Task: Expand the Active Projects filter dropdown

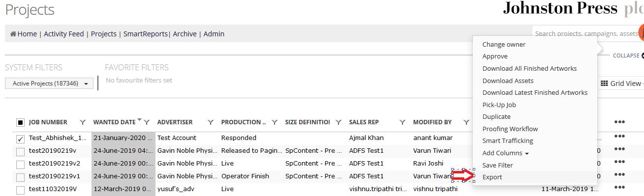Action: 49,84
